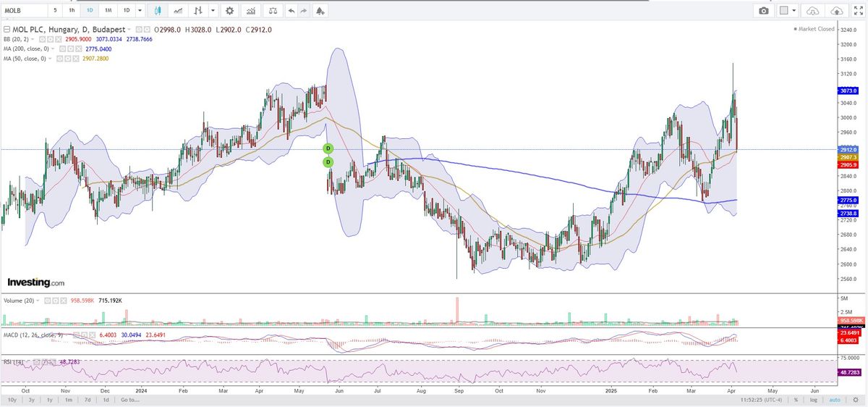Collapse the main legend with the minus box
868x407 pixels.
[x=7, y=30]
